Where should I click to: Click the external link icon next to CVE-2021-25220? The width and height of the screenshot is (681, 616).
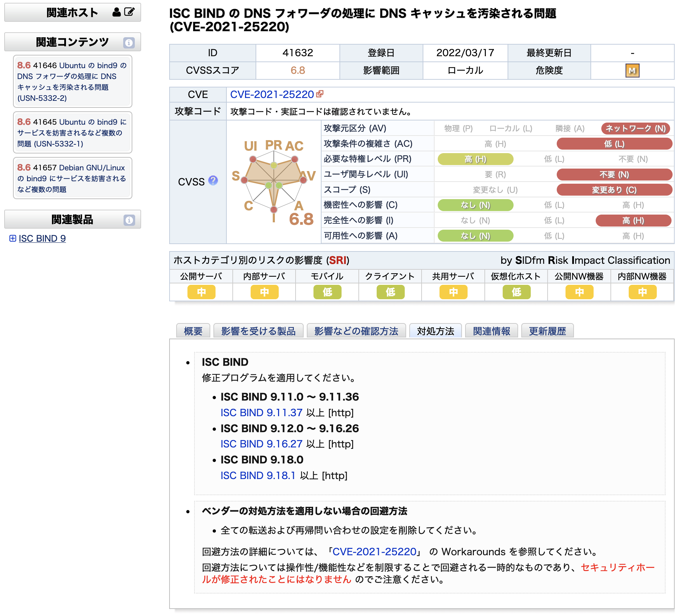[319, 94]
